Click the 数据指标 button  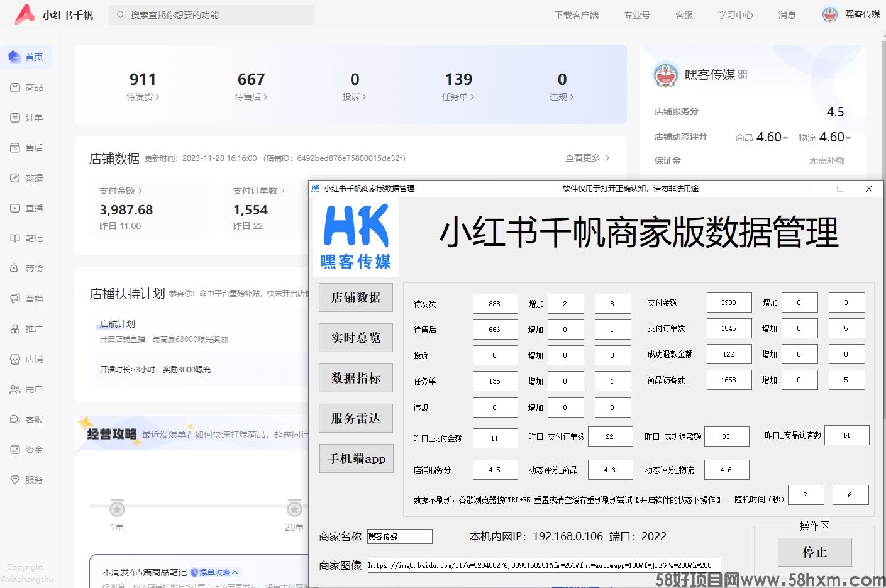(356, 378)
